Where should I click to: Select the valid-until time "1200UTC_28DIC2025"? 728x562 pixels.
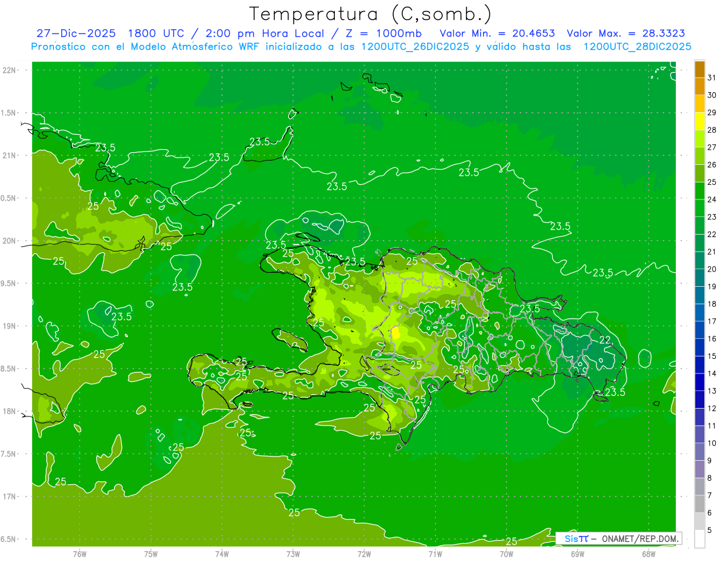(x=637, y=47)
